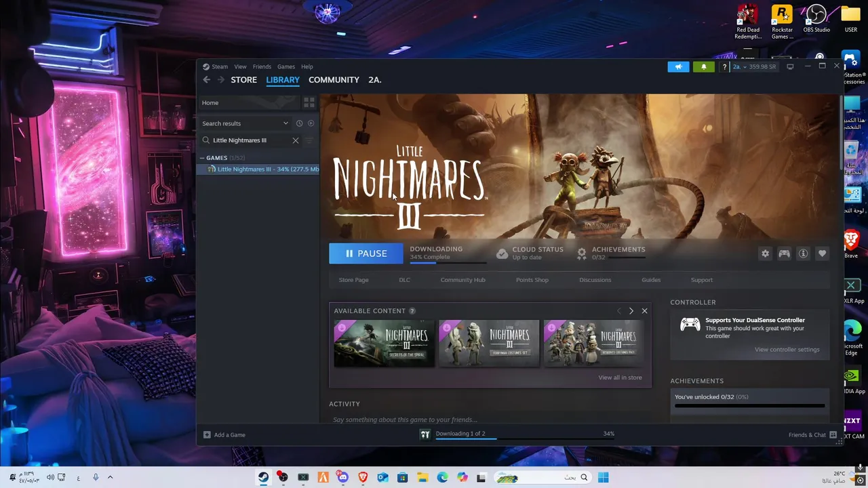Open the Support link
Image resolution: width=868 pixels, height=488 pixels.
pos(701,280)
